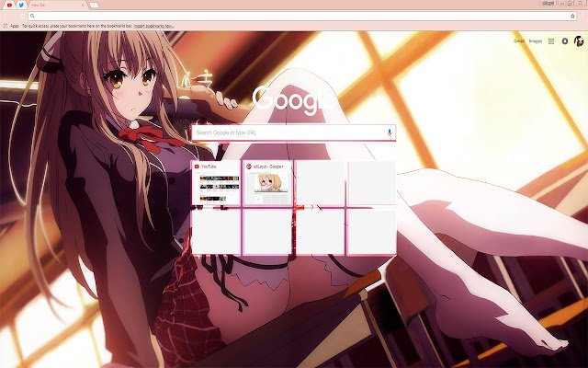Focus the browser address bar
The height and width of the screenshot is (368, 588).
click(302, 16)
